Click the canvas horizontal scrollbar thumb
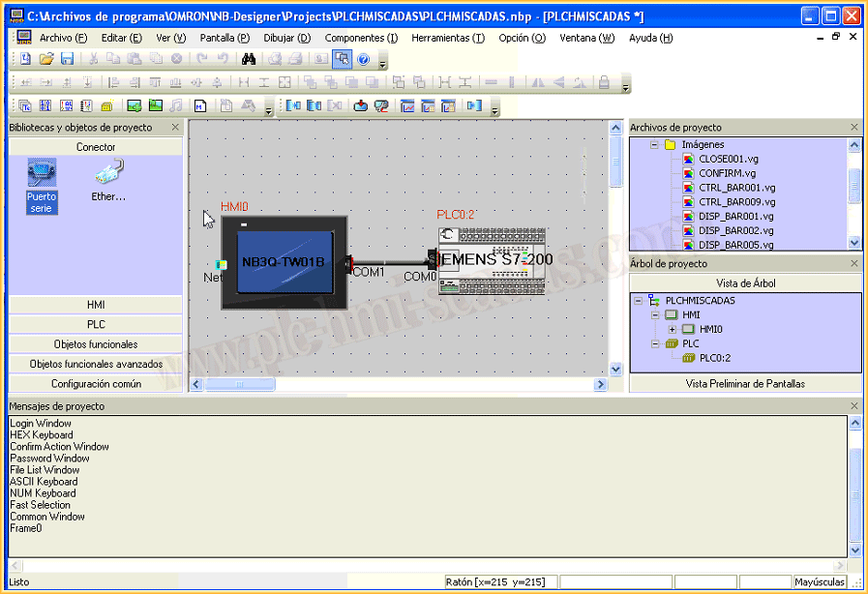 coord(240,384)
